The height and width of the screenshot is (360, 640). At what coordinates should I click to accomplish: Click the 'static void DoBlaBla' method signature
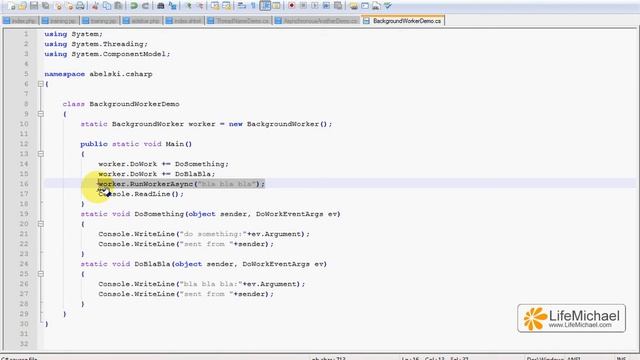click(x=204, y=264)
